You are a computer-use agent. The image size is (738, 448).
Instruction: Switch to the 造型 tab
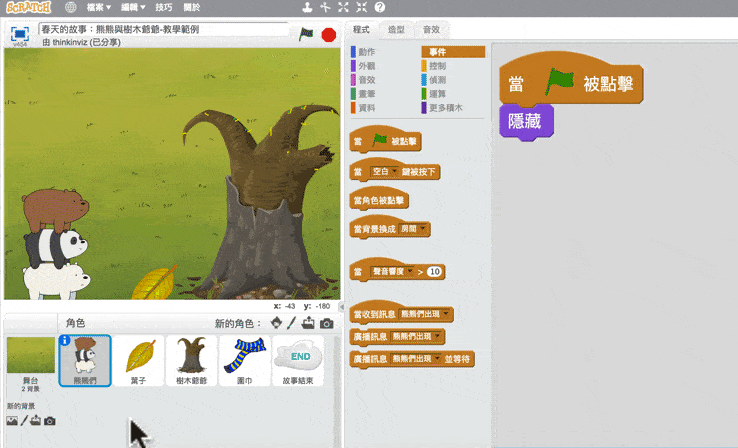click(396, 29)
